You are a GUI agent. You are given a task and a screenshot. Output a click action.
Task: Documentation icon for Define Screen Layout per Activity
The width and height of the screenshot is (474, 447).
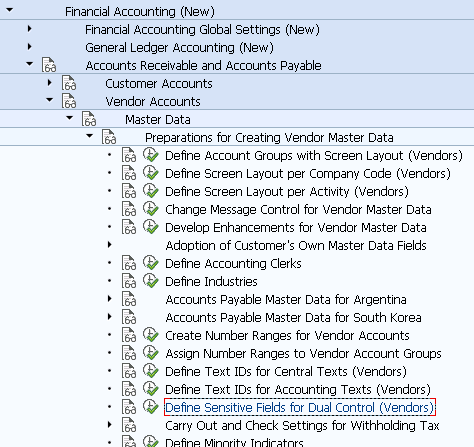(129, 191)
